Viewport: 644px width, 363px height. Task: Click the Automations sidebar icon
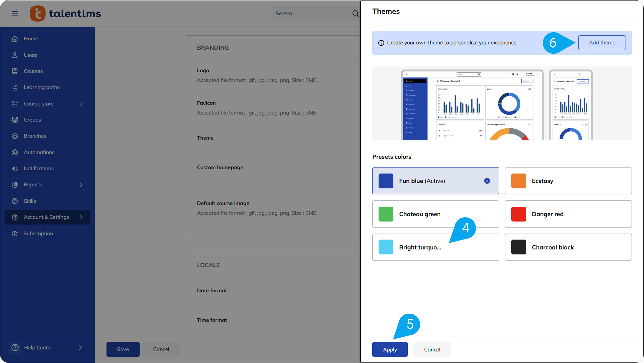tap(15, 152)
